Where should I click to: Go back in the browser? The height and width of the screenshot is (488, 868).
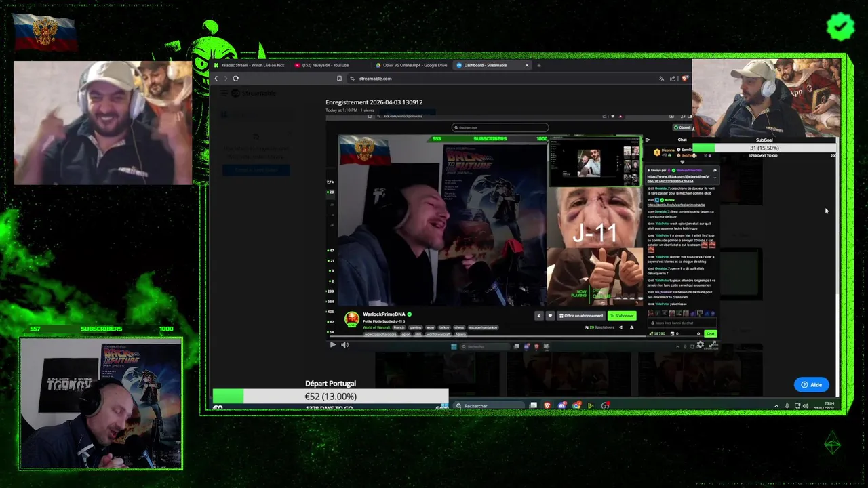[216, 78]
